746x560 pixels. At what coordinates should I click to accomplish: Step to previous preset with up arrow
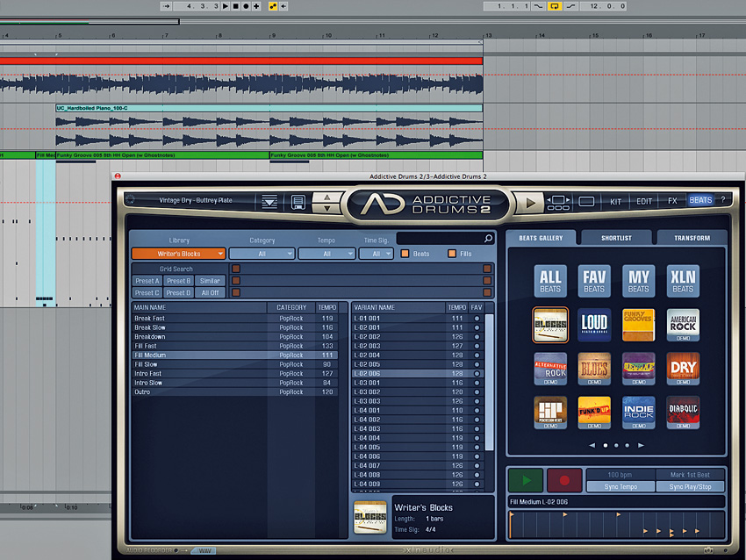click(x=326, y=197)
